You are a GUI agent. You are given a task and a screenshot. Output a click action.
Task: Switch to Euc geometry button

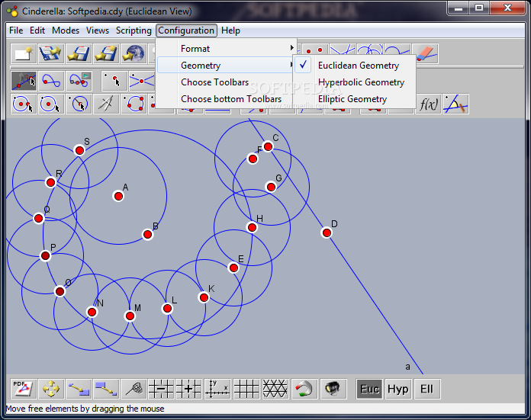coord(369,389)
